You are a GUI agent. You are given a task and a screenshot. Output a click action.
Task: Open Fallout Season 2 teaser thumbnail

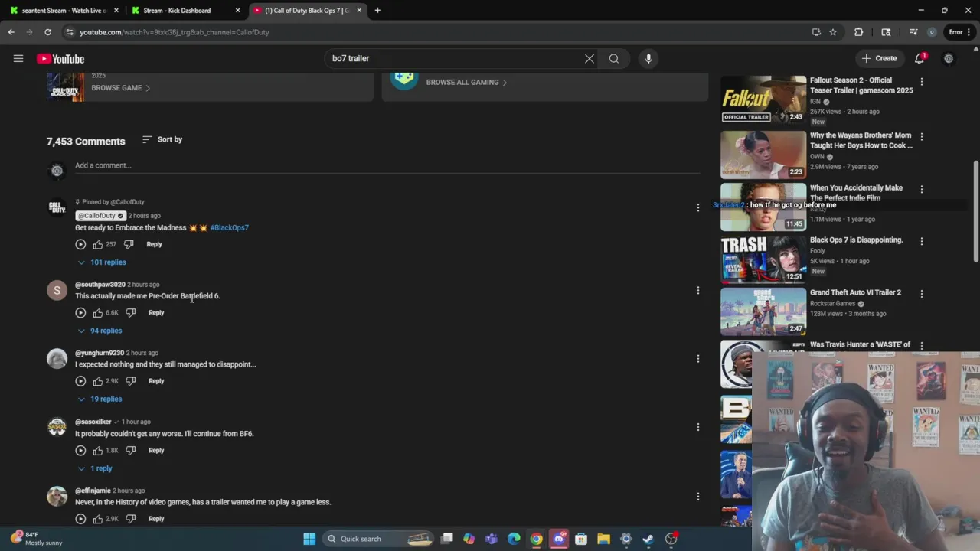[x=763, y=99]
